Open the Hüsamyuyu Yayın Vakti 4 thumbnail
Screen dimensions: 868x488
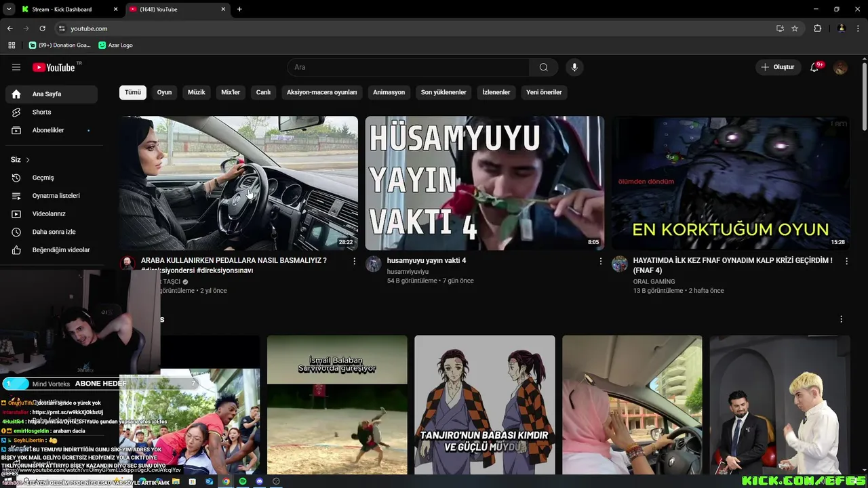(485, 183)
